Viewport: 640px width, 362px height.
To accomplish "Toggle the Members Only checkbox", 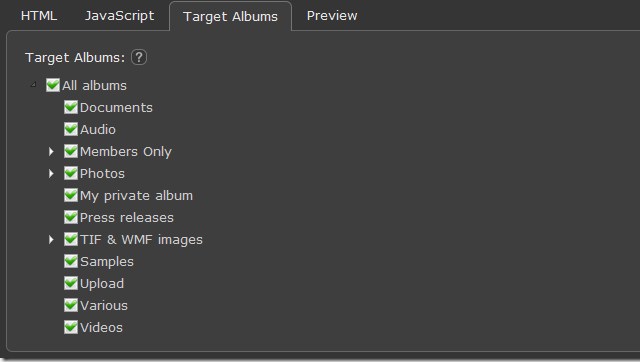I will coord(71,151).
